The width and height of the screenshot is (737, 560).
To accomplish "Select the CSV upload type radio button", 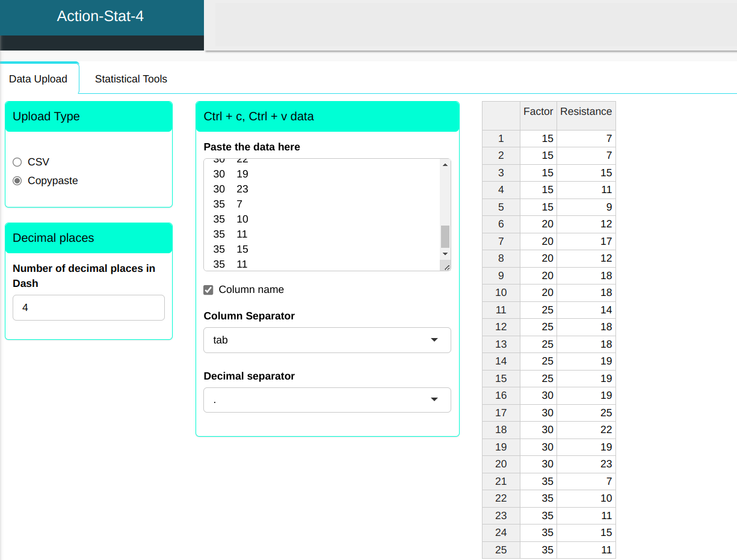I will pyautogui.click(x=17, y=162).
